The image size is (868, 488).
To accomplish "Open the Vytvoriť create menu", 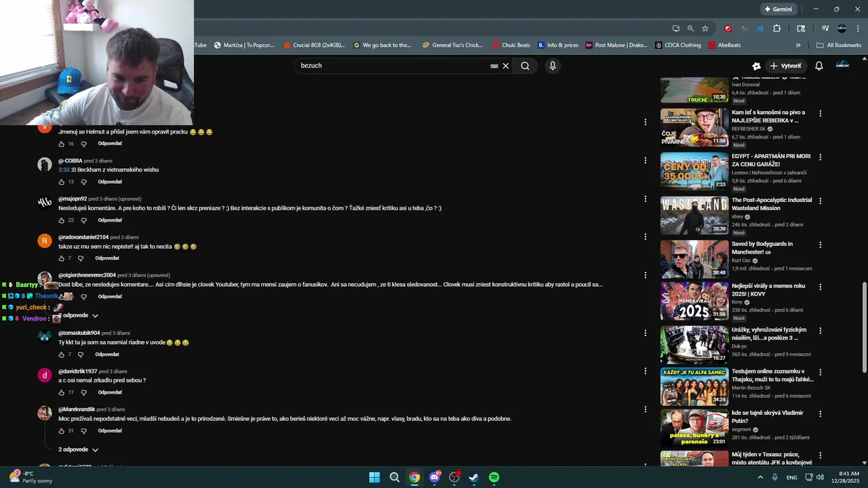I will (785, 66).
